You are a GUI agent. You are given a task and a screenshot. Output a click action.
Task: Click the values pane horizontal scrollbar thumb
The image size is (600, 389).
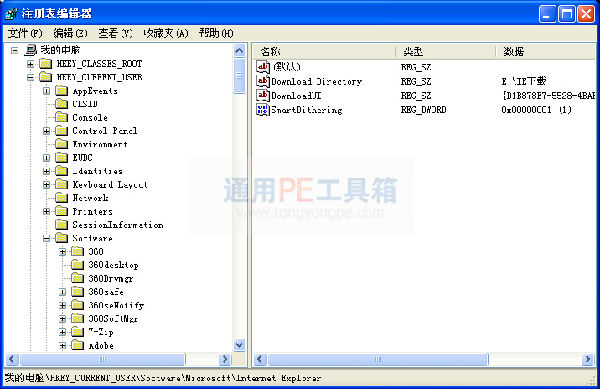(378, 359)
